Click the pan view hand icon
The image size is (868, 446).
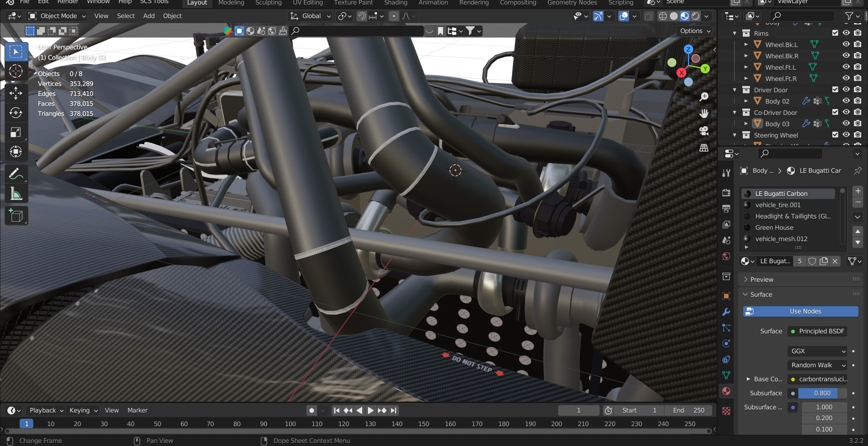tap(704, 114)
